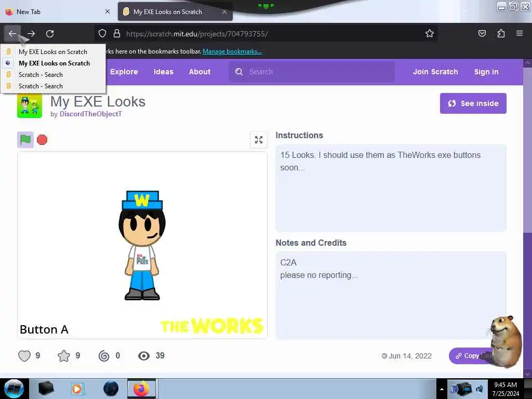Focus the Scratch search input field

[312, 72]
